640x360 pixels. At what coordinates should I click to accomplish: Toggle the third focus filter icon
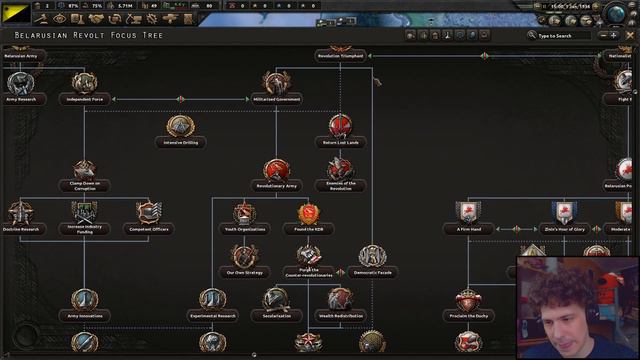click(436, 36)
